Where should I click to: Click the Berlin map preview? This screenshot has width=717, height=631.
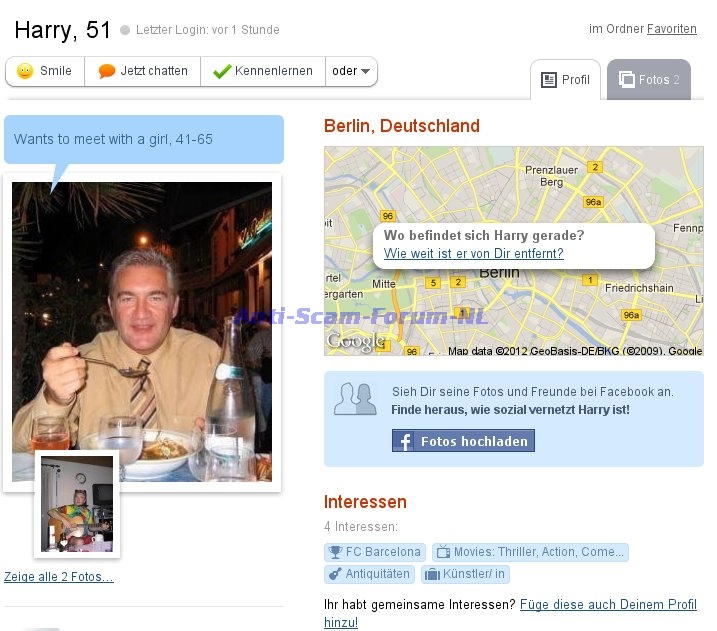(x=600, y=310)
